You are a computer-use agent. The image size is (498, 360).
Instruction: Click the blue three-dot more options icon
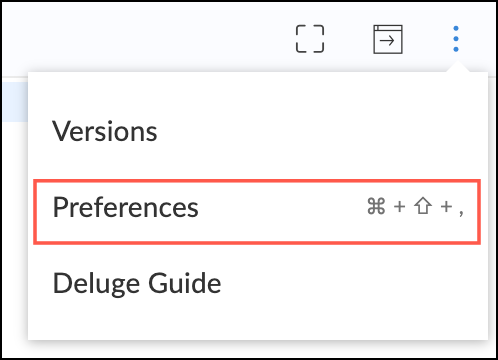456,39
